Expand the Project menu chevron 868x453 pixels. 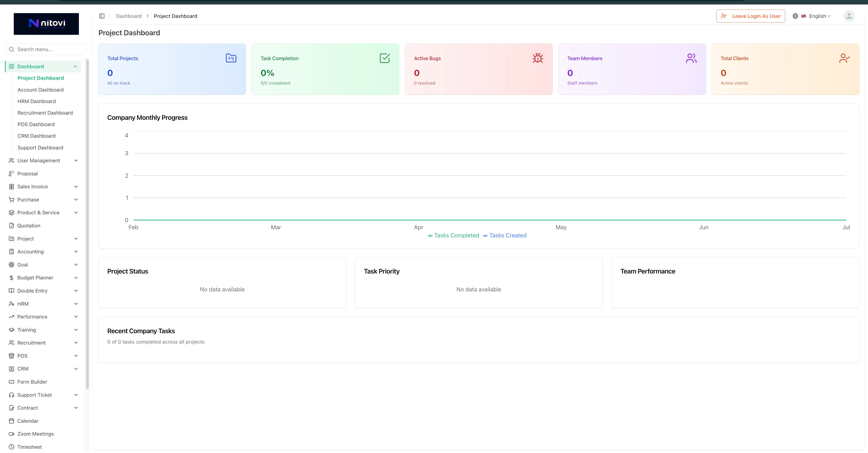76,239
